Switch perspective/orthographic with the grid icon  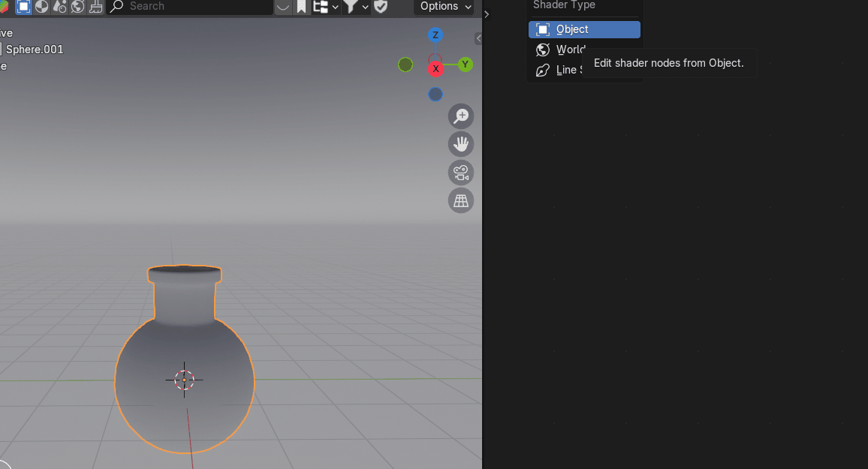click(461, 200)
